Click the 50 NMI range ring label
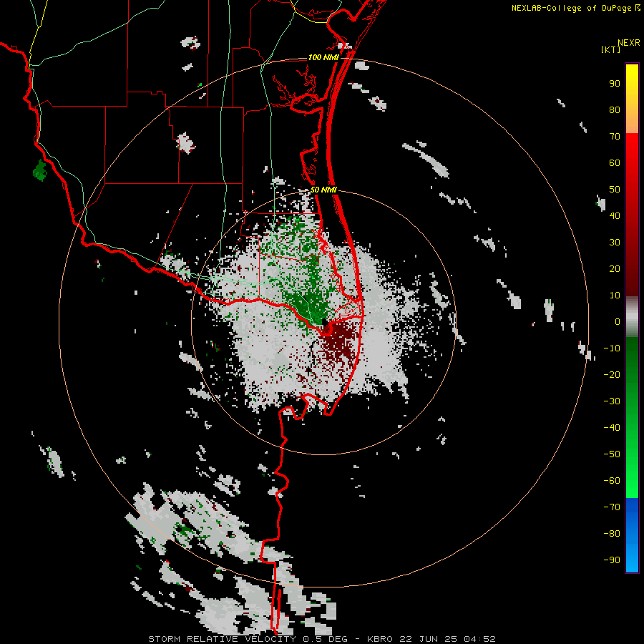This screenshot has width=644, height=644. 323,190
